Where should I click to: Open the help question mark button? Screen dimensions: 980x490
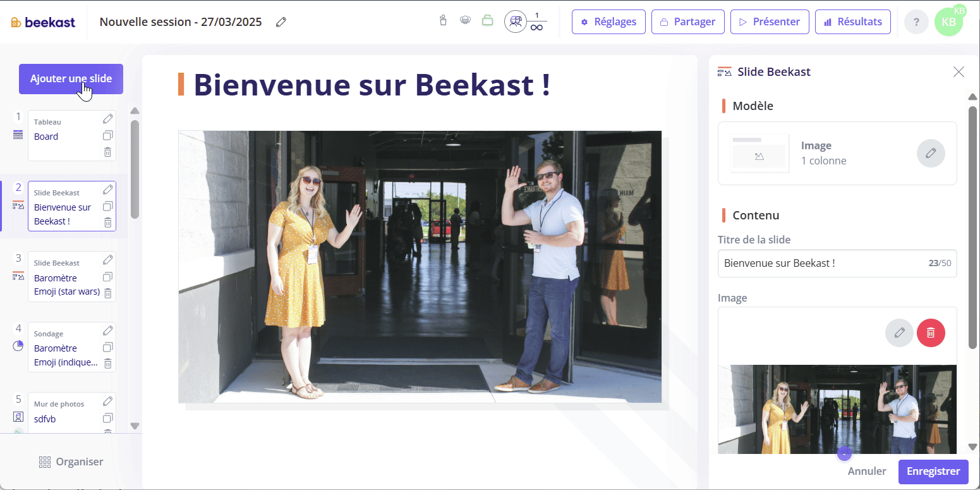[916, 22]
